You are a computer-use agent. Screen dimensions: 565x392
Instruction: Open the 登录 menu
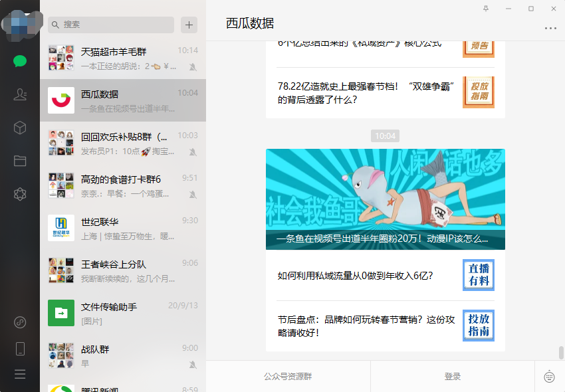453,377
